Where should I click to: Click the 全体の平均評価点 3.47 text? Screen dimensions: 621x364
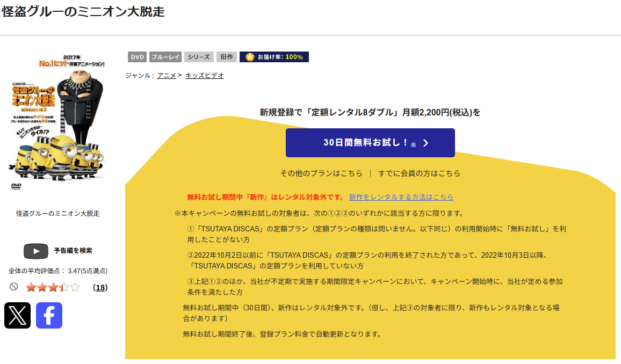(x=58, y=271)
